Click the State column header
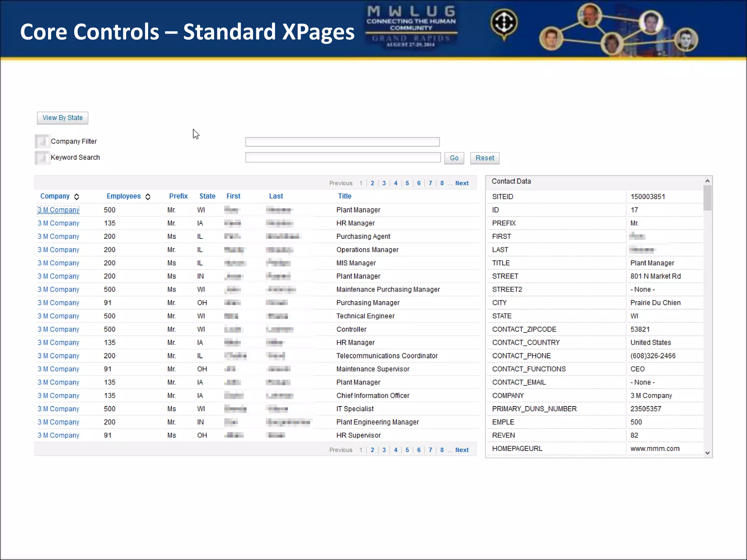 click(x=207, y=196)
